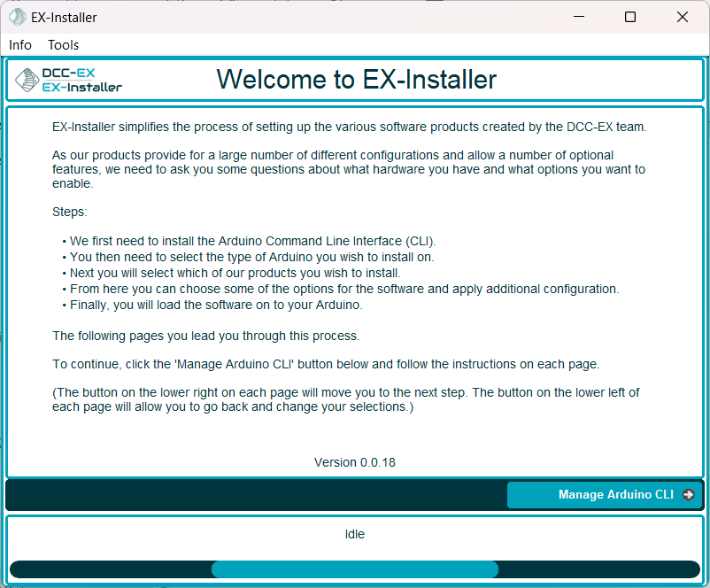Click the DCC-EX EX-Installer logo
710x588 pixels.
coord(69,81)
